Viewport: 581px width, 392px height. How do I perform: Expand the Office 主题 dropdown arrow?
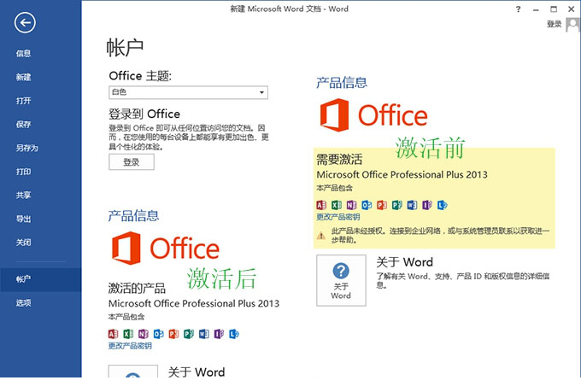261,92
